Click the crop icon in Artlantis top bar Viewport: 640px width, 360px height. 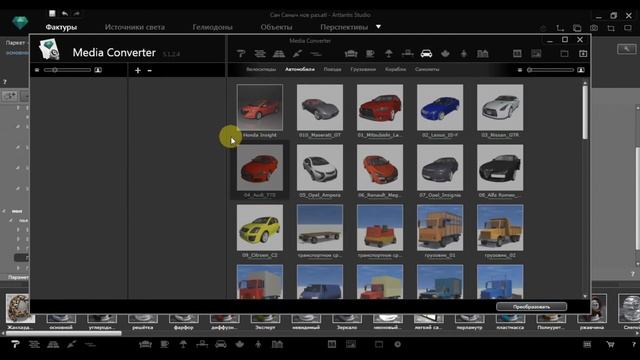[611, 28]
